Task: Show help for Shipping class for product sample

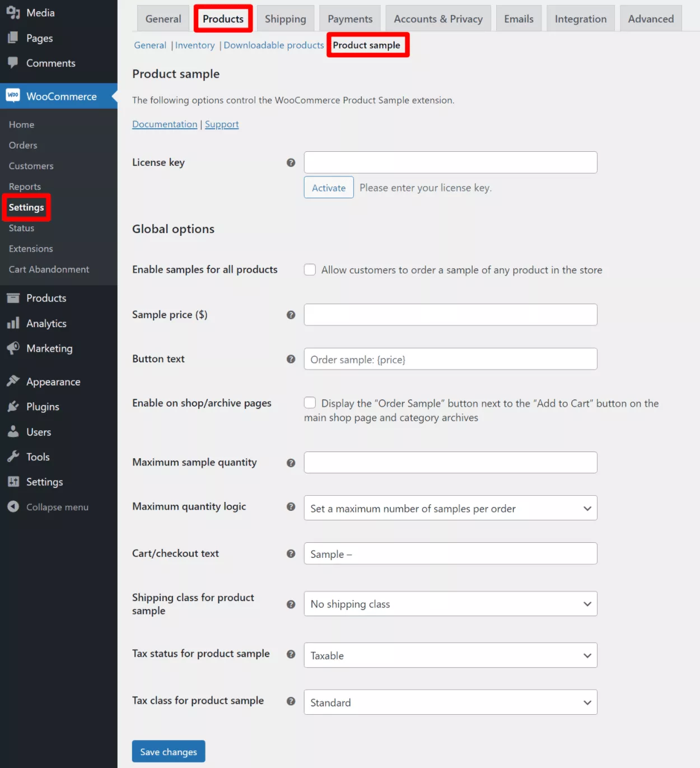Action: (x=291, y=604)
